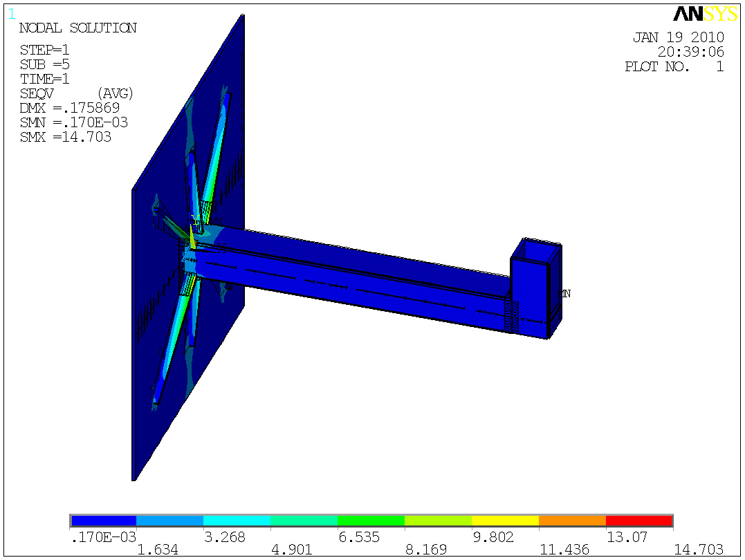Click the legend value '8.169'

pos(426,550)
